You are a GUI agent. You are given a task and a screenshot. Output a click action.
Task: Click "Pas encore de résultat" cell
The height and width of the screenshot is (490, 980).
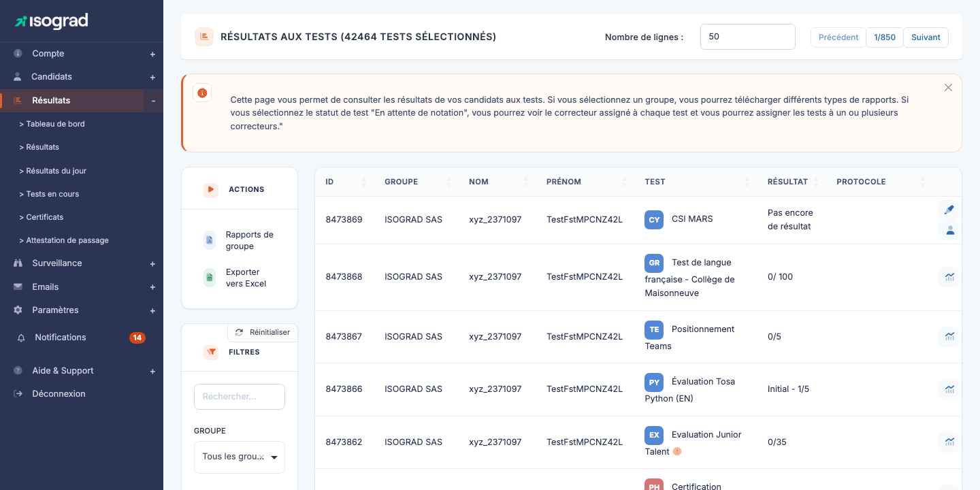790,220
